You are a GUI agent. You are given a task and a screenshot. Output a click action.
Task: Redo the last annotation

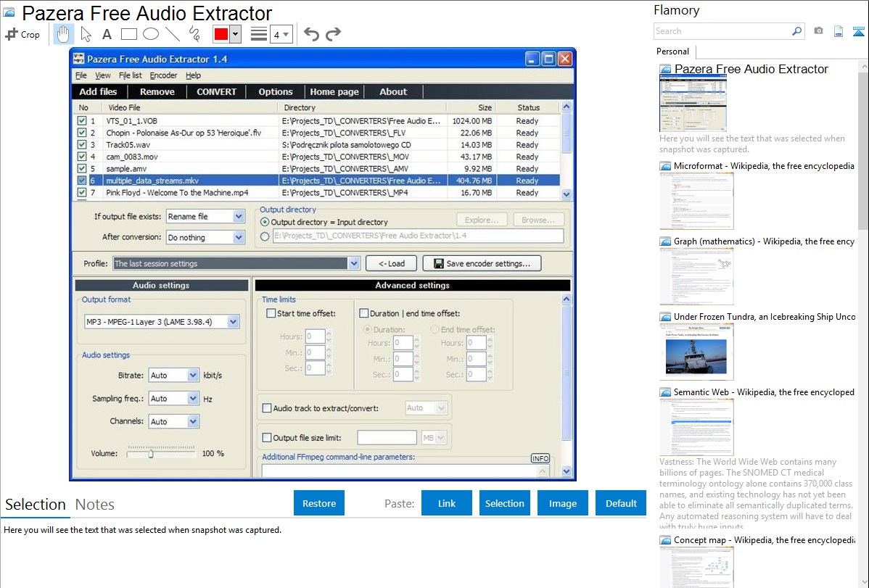(333, 34)
